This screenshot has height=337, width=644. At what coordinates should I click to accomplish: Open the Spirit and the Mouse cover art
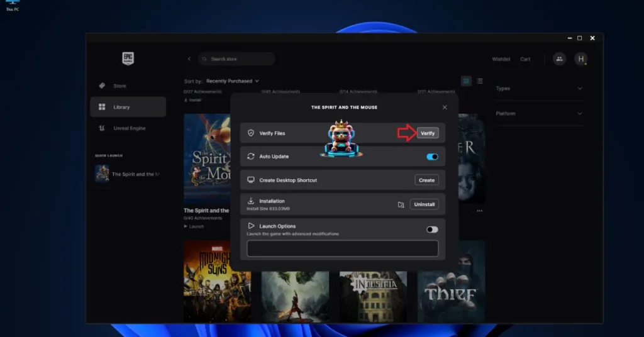click(x=208, y=158)
